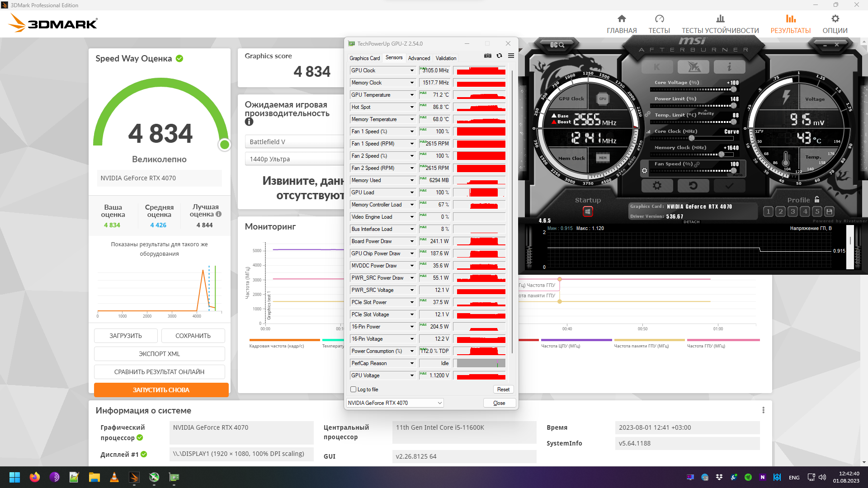
Task: Switch to the Advanced tab in GPU-Z
Action: [x=419, y=58]
